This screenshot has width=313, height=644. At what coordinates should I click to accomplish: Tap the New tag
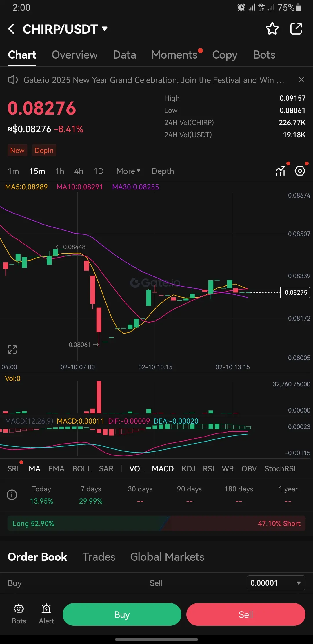(17, 150)
